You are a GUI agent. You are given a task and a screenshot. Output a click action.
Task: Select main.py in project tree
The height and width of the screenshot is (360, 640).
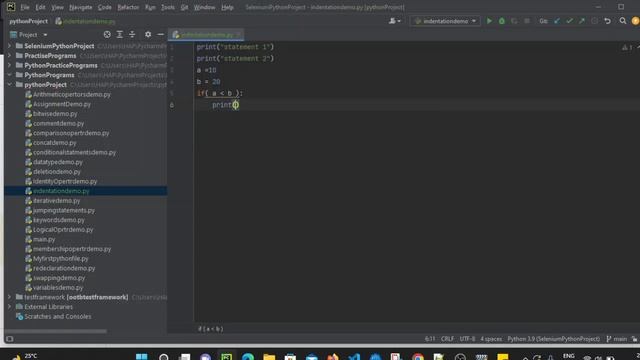click(44, 239)
